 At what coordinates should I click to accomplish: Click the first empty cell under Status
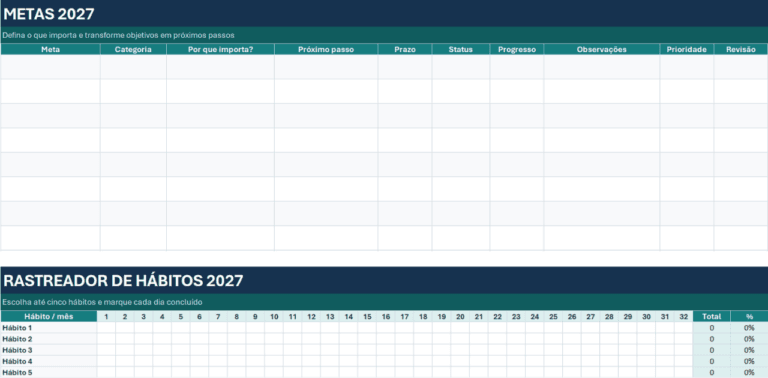460,67
